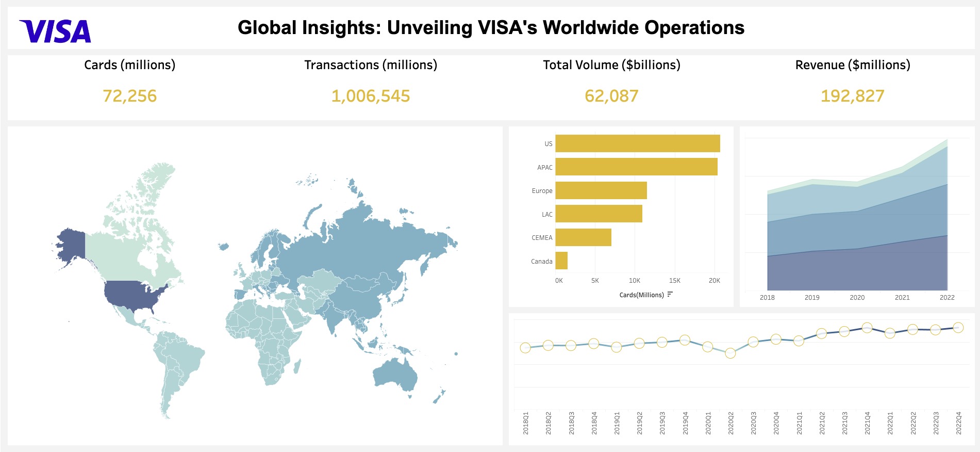This screenshot has height=452, width=980.
Task: Click the dashboard title text
Action: coord(491,27)
